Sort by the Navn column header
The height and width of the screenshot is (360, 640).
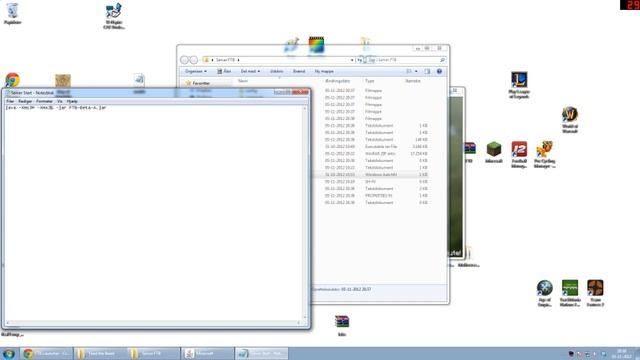(243, 81)
